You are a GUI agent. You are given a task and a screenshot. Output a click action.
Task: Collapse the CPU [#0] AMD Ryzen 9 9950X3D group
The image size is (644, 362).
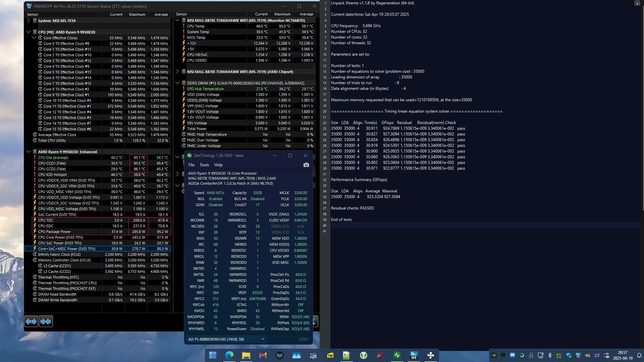(x=29, y=32)
